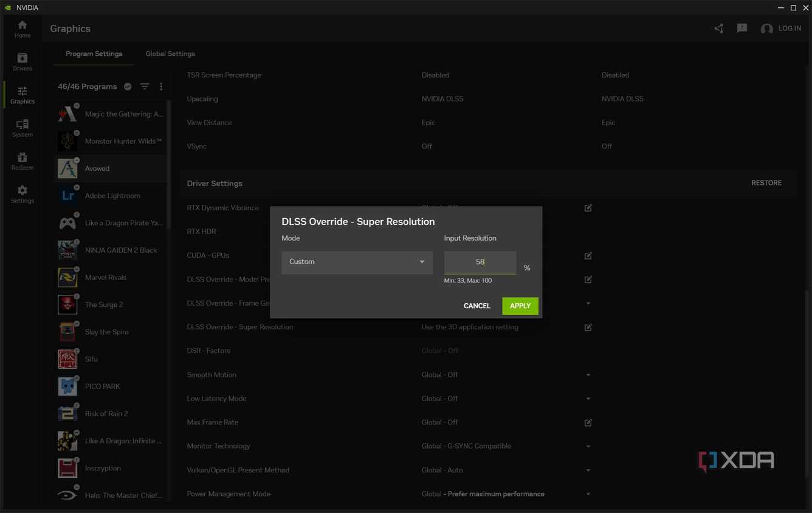Image resolution: width=812 pixels, height=513 pixels.
Task: Expand the Smooth Motion dropdown
Action: (588, 375)
